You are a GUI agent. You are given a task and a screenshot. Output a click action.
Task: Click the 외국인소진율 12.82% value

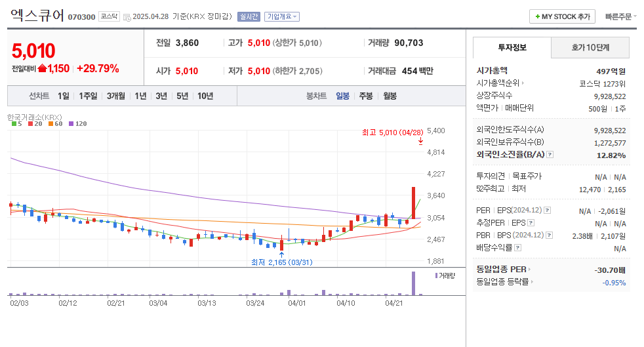tap(611, 155)
